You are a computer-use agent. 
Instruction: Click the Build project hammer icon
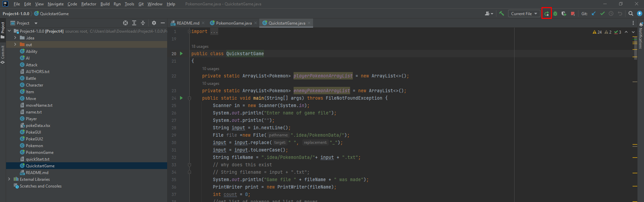tap(501, 14)
